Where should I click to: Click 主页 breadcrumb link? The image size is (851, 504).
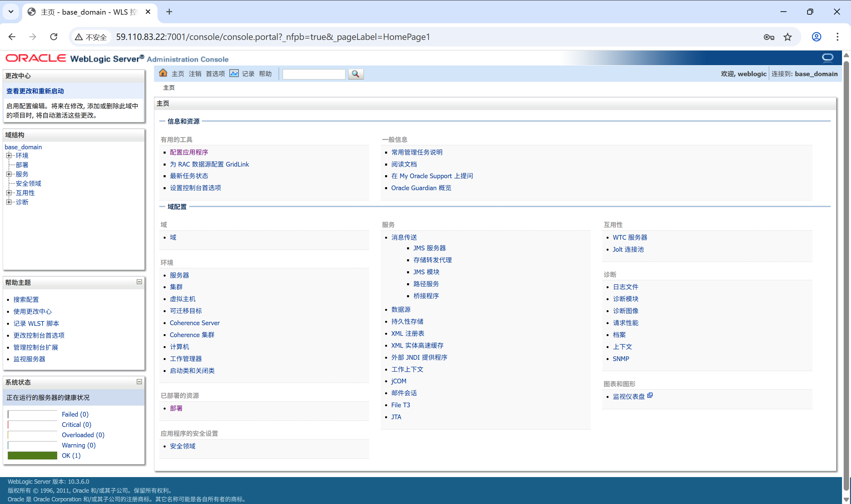[x=169, y=88]
